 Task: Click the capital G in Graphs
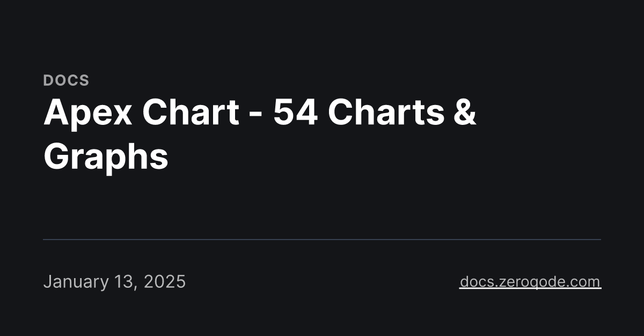click(x=55, y=157)
